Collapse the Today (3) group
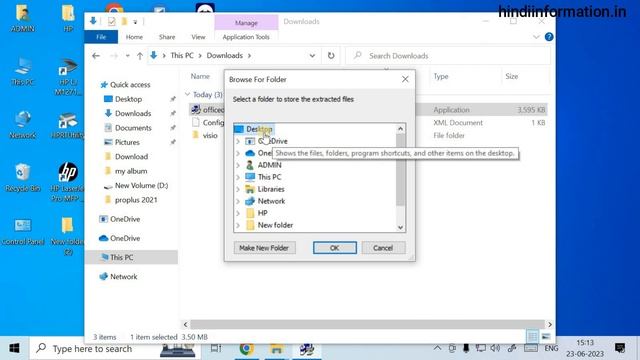The image size is (640, 360). [x=187, y=94]
